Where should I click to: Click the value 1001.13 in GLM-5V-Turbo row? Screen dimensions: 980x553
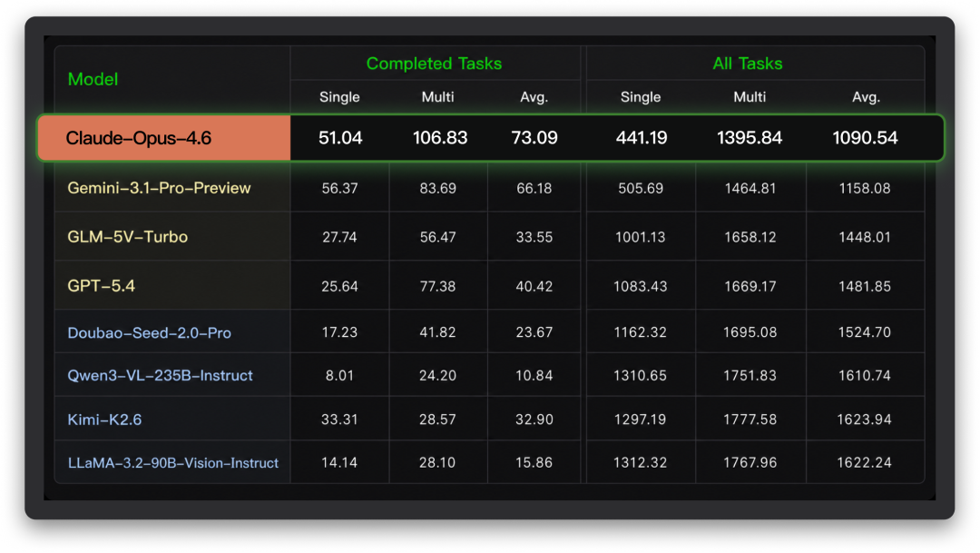point(641,237)
